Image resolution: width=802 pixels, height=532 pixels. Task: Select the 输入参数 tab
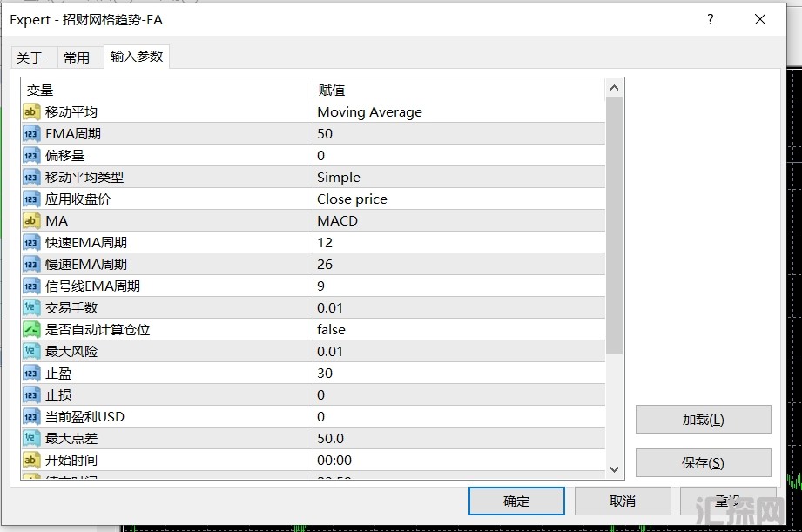tap(137, 57)
